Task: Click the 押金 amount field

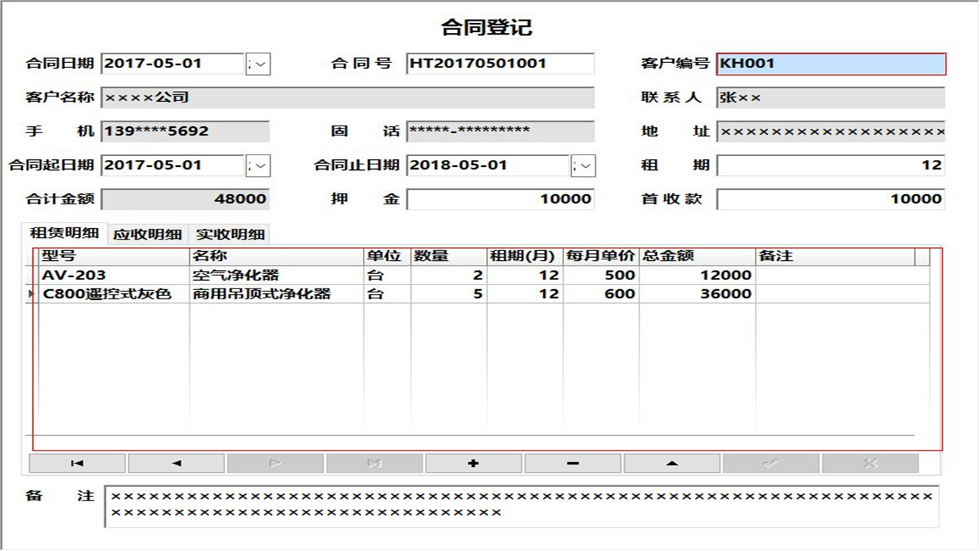Action: (x=501, y=199)
